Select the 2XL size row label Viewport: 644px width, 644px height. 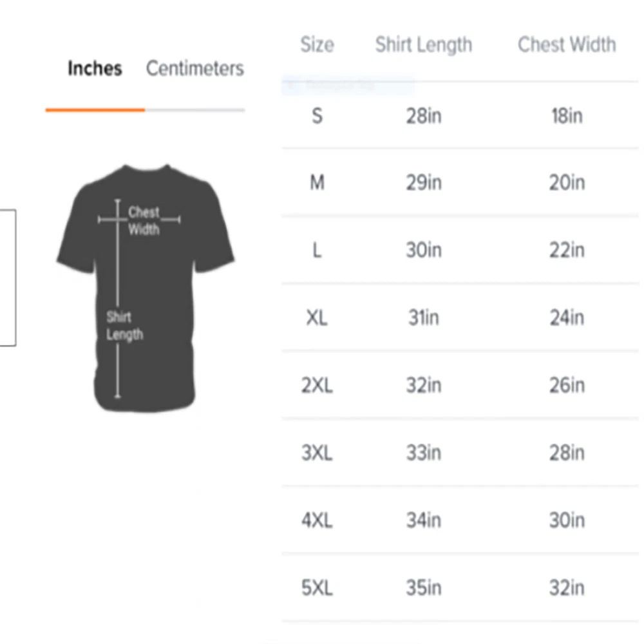pyautogui.click(x=317, y=385)
